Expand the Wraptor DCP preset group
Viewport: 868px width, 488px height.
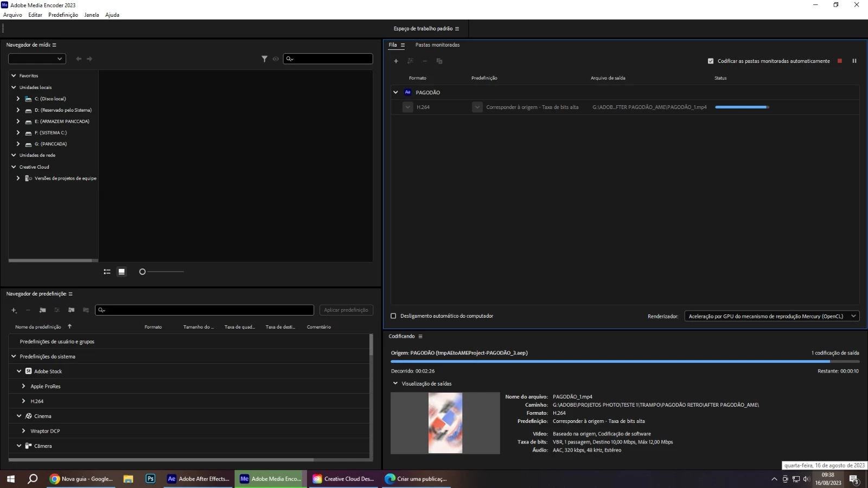tap(23, 431)
